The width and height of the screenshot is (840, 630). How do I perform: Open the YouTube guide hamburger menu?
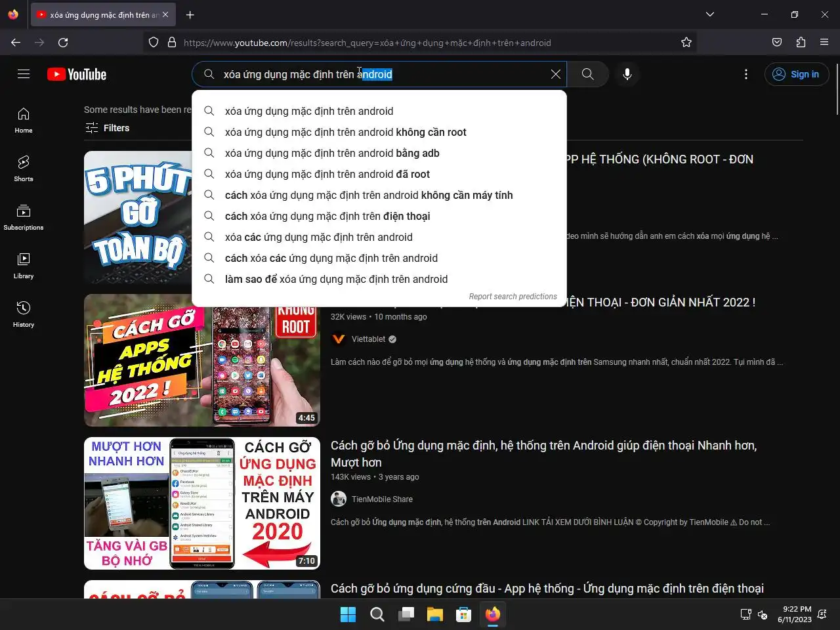[24, 74]
